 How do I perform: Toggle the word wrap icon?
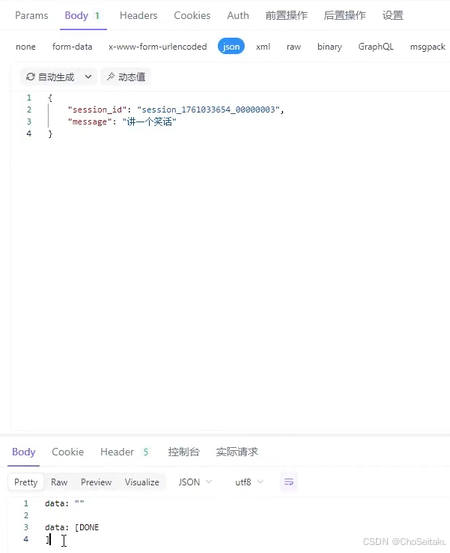(289, 482)
